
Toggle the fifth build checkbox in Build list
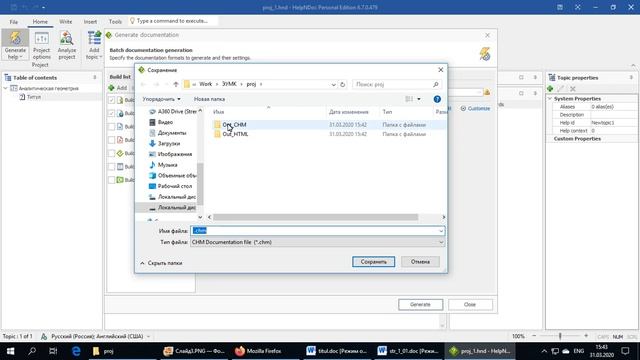point(111,153)
